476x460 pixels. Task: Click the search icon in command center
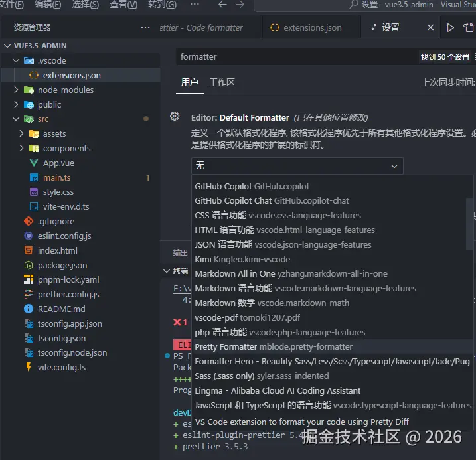[x=353, y=4]
